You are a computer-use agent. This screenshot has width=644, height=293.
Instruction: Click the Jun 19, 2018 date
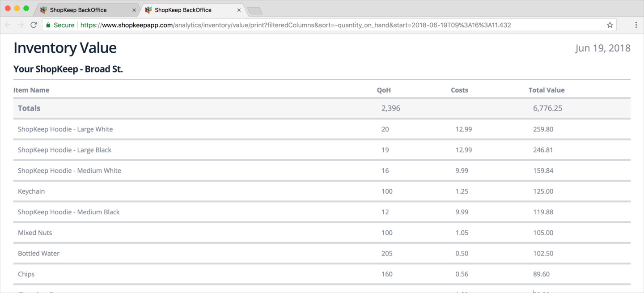tap(603, 48)
